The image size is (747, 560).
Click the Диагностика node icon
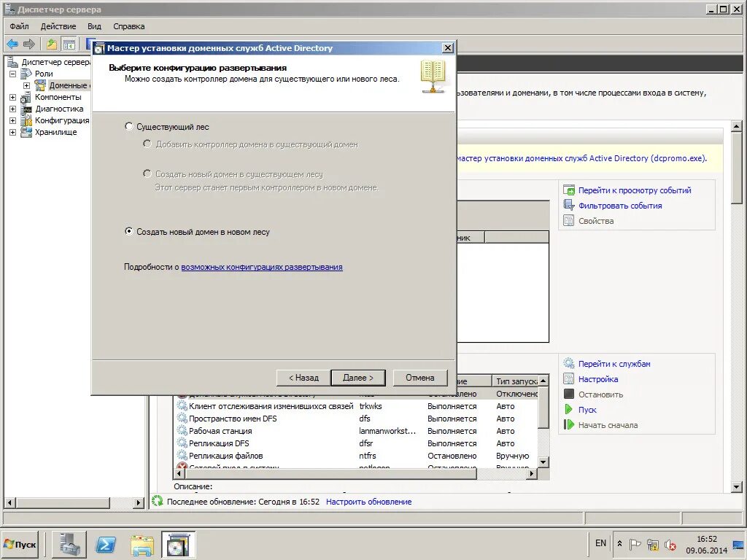[x=27, y=109]
